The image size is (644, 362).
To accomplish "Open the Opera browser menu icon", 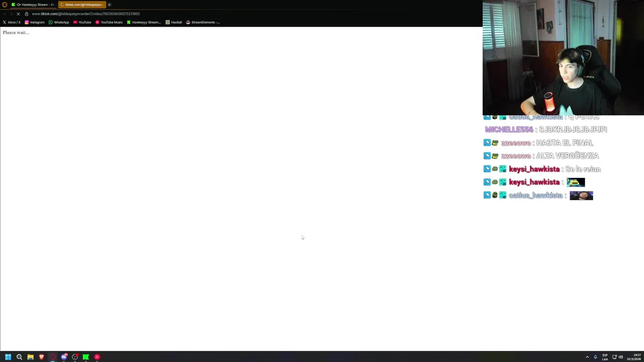I will tap(5, 5).
